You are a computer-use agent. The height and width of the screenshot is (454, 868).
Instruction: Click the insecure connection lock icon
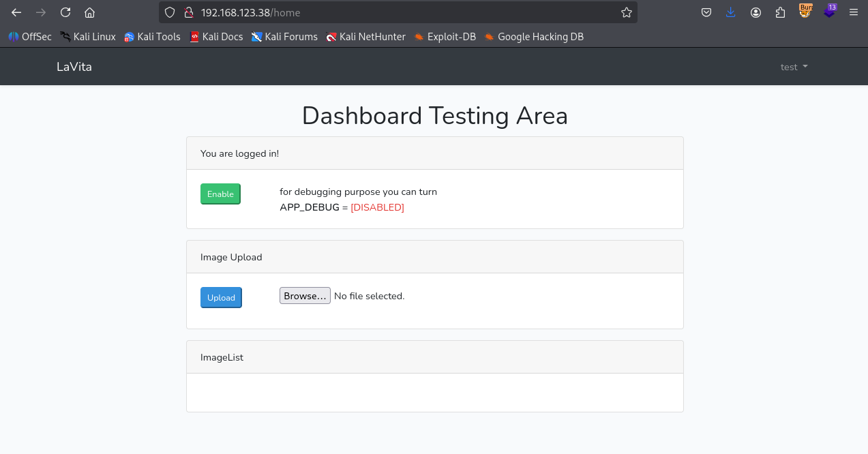pyautogui.click(x=189, y=12)
